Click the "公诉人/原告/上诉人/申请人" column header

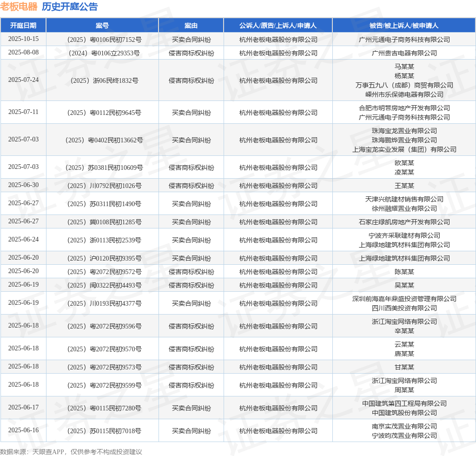coord(278,26)
